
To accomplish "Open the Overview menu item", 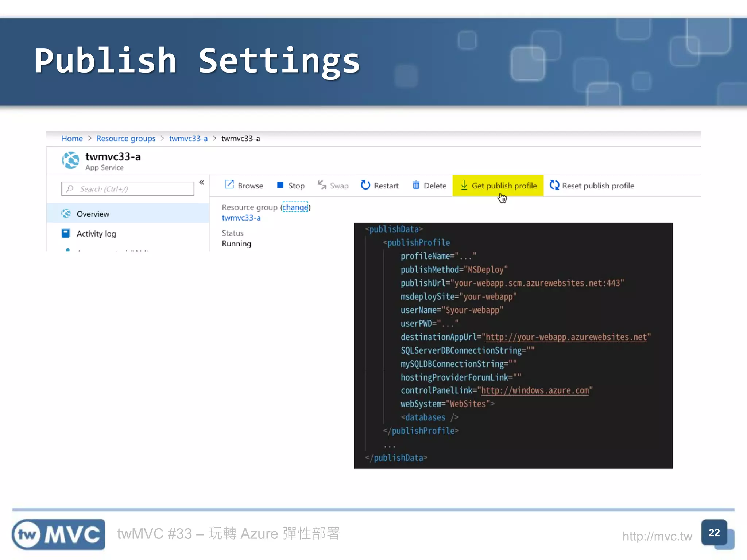I will (128, 214).
